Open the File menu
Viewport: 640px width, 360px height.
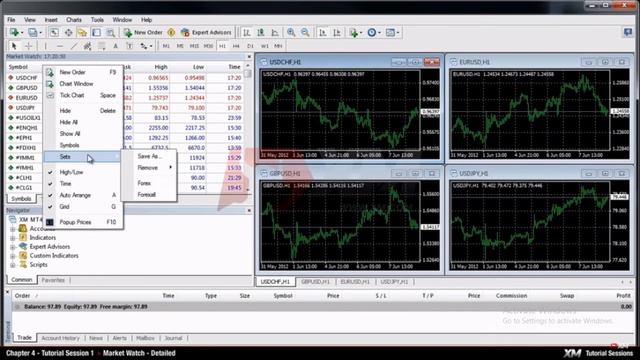(x=11, y=20)
